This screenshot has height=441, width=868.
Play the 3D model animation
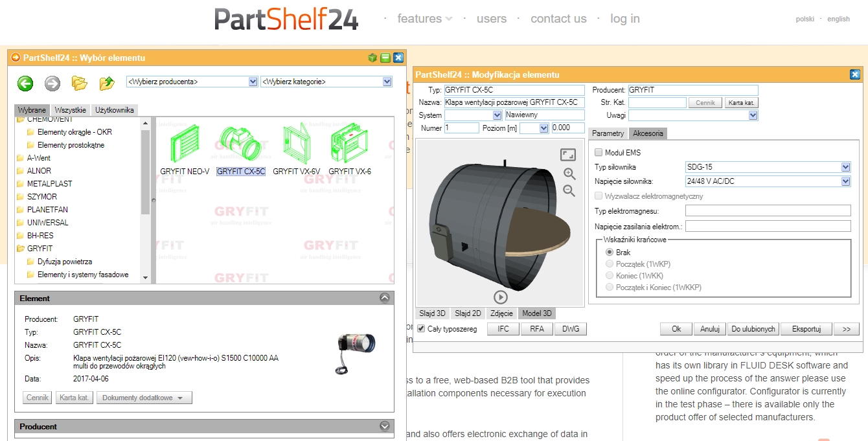[x=500, y=297]
